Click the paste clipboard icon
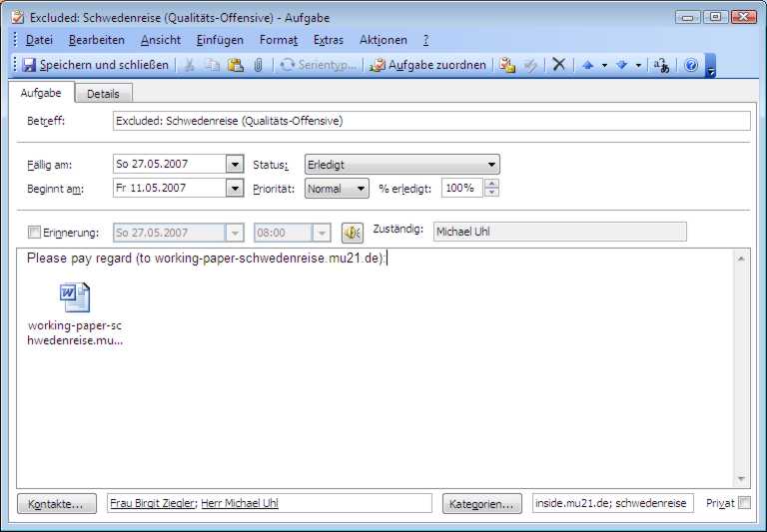Screen dimensions: 767x532 click(x=236, y=65)
